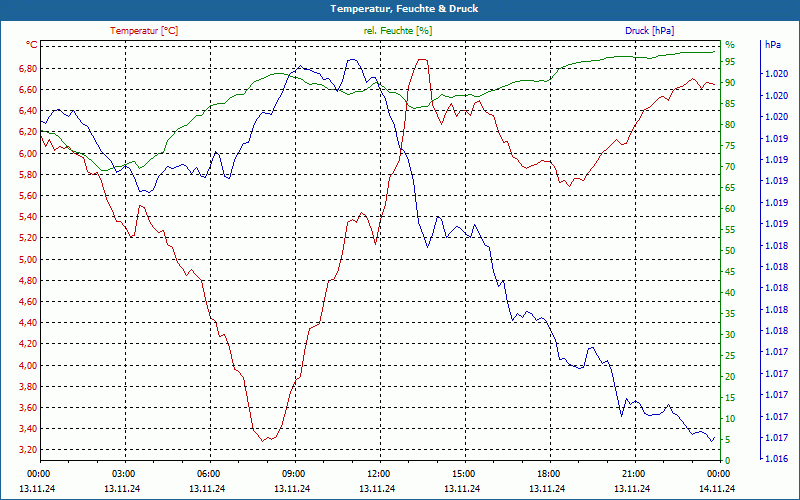The image size is (800, 500).
Task: Click the "6,40" temperature tick label
Action: point(29,111)
